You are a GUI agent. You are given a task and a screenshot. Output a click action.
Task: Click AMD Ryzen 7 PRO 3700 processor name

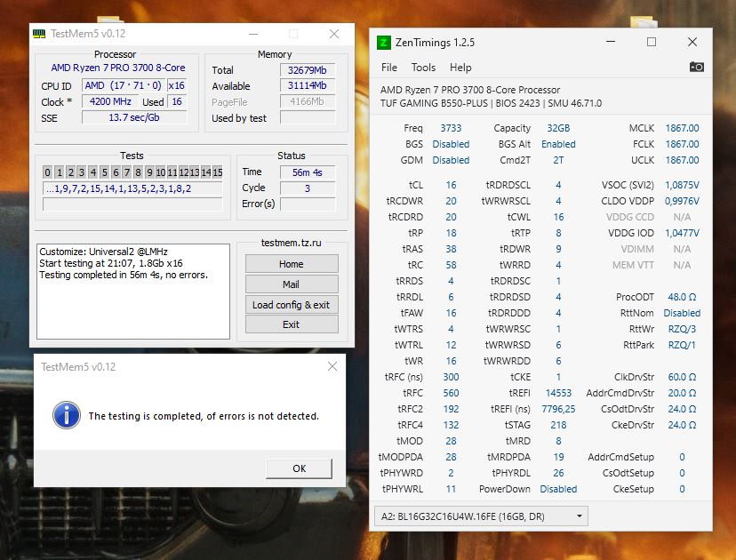(x=118, y=68)
